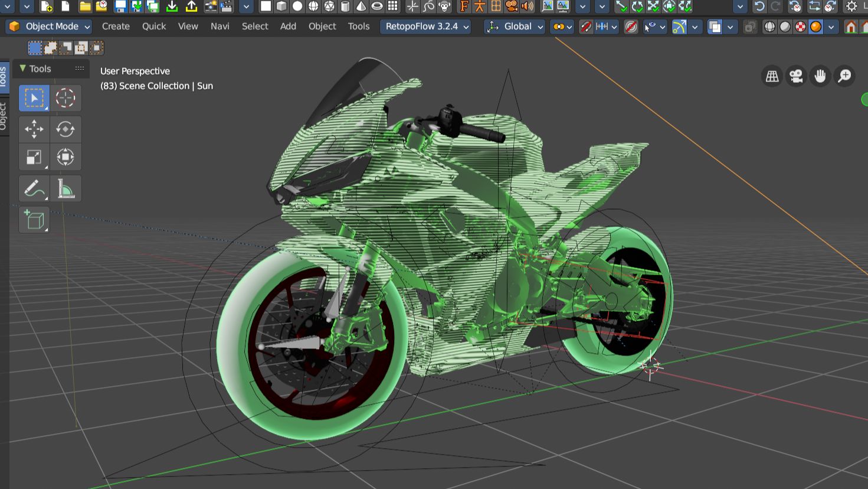Switch to wireframe viewport shading

click(769, 27)
